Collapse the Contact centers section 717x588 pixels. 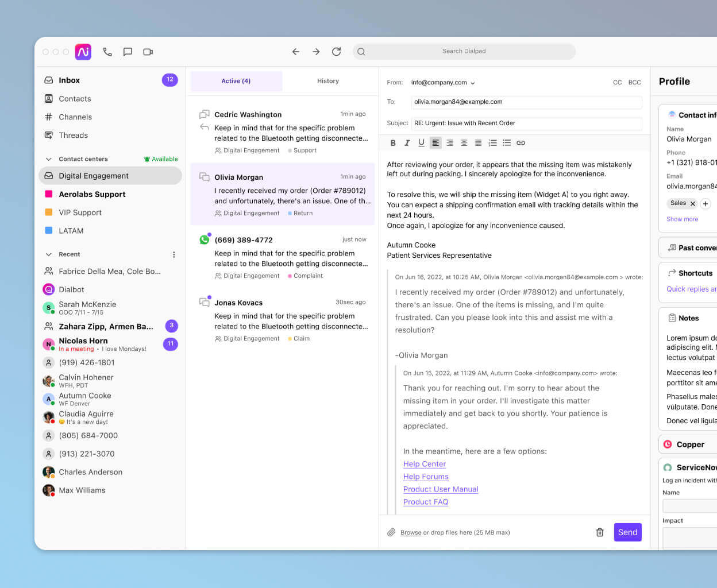coord(49,158)
